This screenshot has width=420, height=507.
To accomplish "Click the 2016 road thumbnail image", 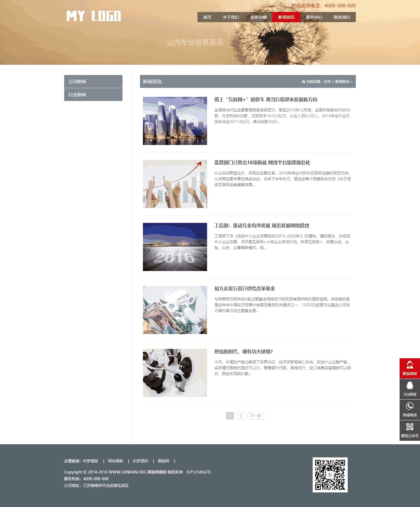I will pos(175,247).
